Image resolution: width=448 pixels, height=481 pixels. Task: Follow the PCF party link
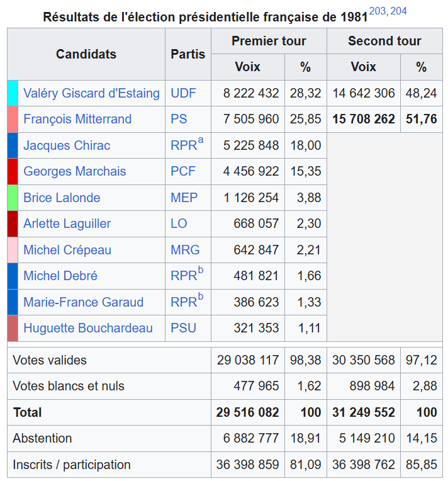(183, 171)
